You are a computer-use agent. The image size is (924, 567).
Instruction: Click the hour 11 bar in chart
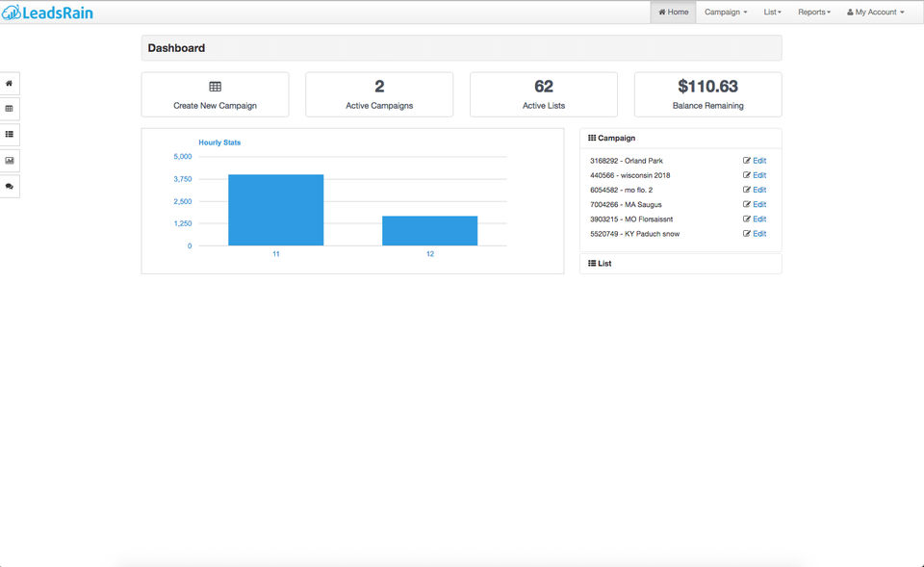(276, 210)
